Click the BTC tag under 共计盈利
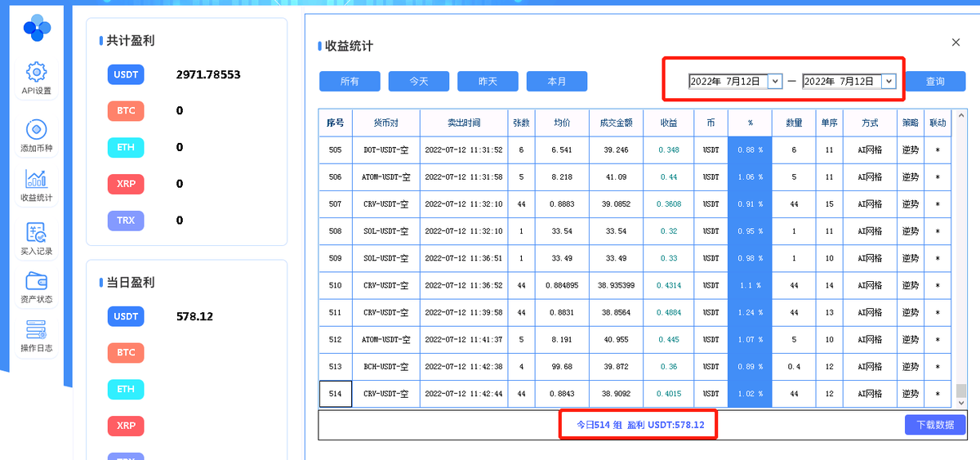 [x=126, y=110]
